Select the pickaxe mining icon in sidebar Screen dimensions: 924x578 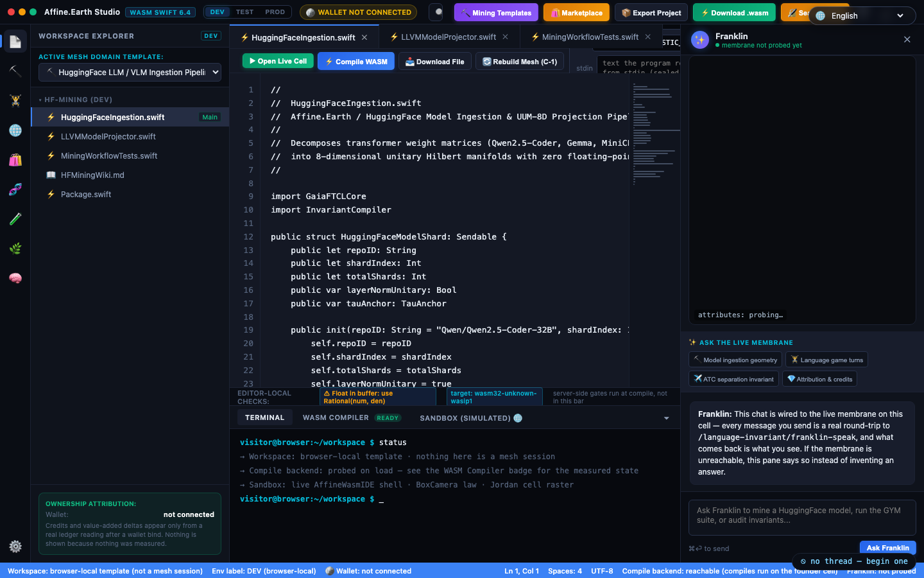15,71
